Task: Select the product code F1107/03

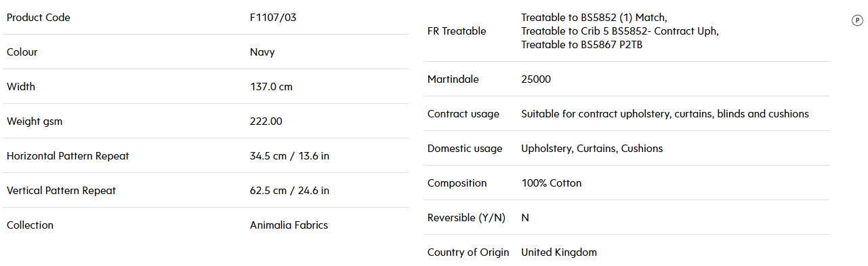Action: [273, 18]
